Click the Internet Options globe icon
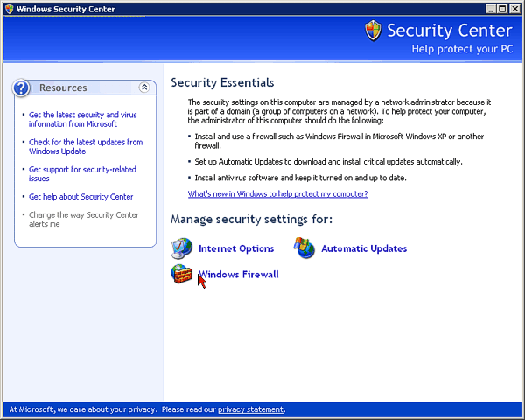 tap(182, 248)
